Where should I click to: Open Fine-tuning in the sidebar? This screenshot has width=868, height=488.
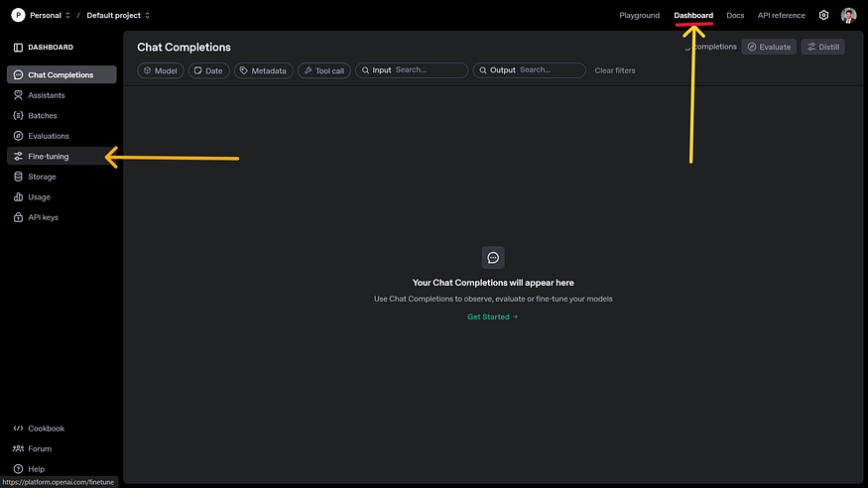pyautogui.click(x=62, y=157)
